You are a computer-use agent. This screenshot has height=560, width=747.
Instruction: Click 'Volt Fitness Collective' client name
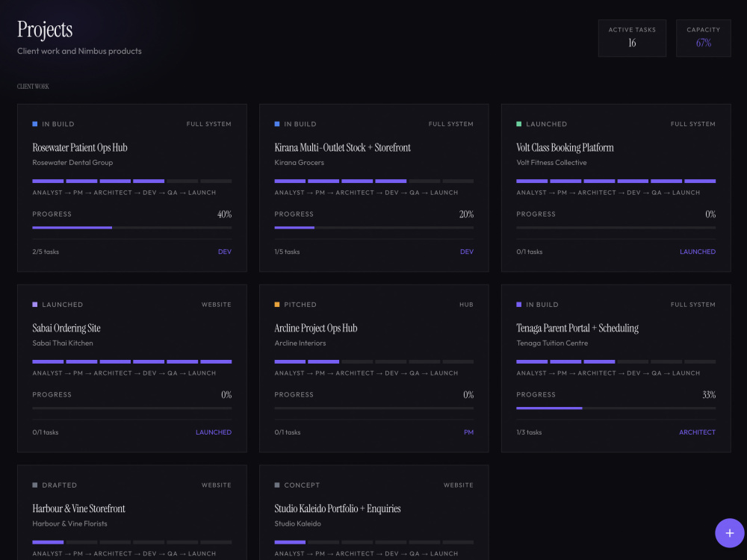point(552,162)
